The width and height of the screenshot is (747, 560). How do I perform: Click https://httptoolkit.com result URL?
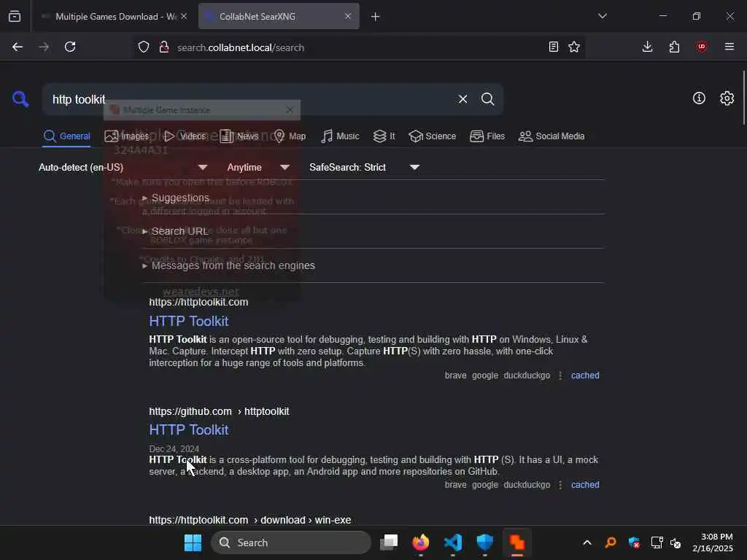[198, 303]
